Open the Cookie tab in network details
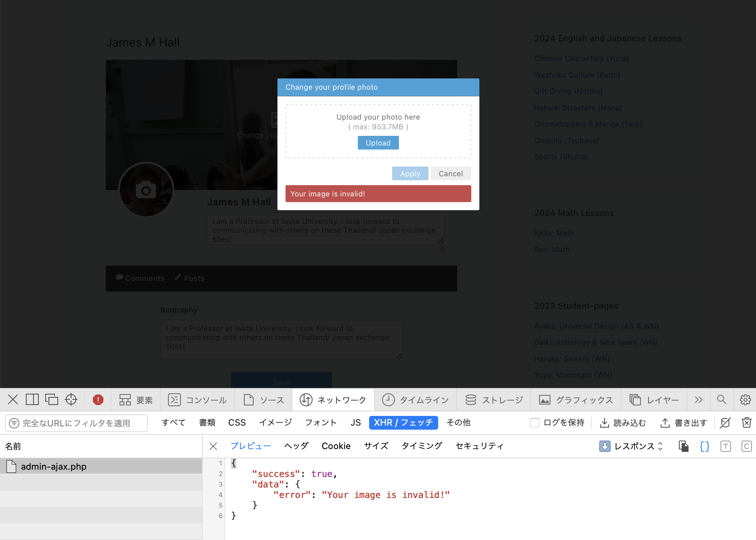 pyautogui.click(x=336, y=446)
